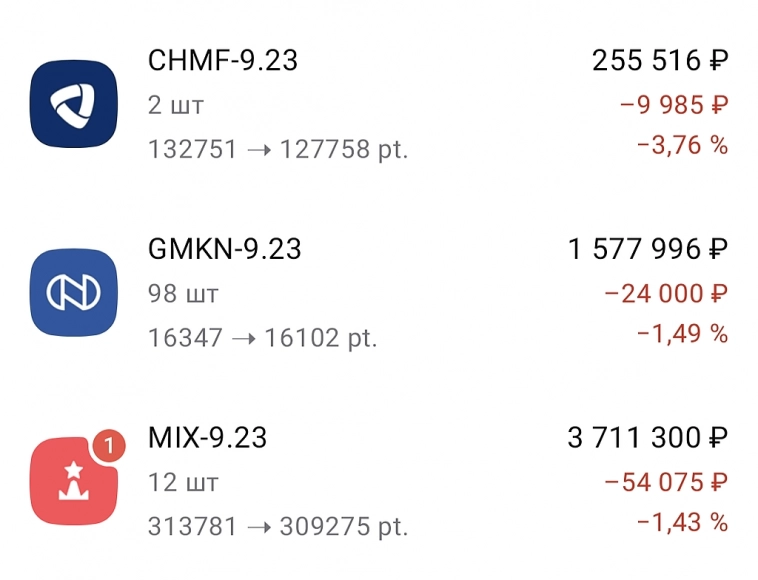The width and height of the screenshot is (758, 580).
Task: Select the 3 711 300 ₽ position value
Action: 648,438
